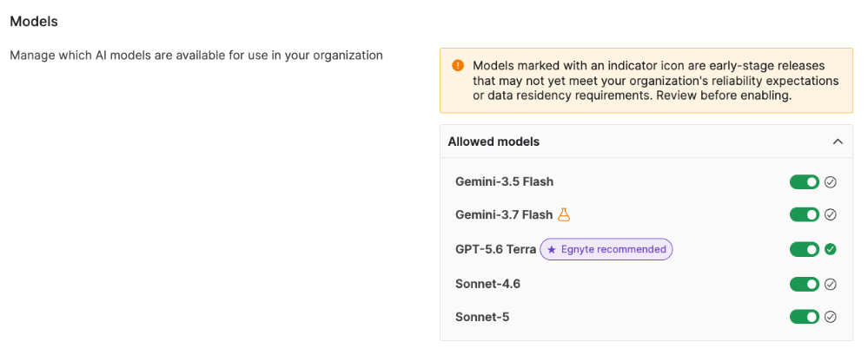Disable the Sonnet-4.6 model toggle

(805, 284)
